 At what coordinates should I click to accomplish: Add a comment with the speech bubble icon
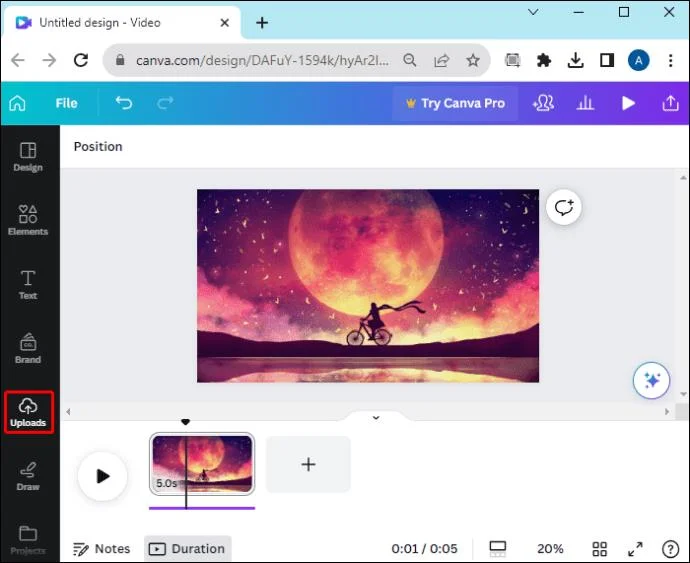pyautogui.click(x=564, y=207)
